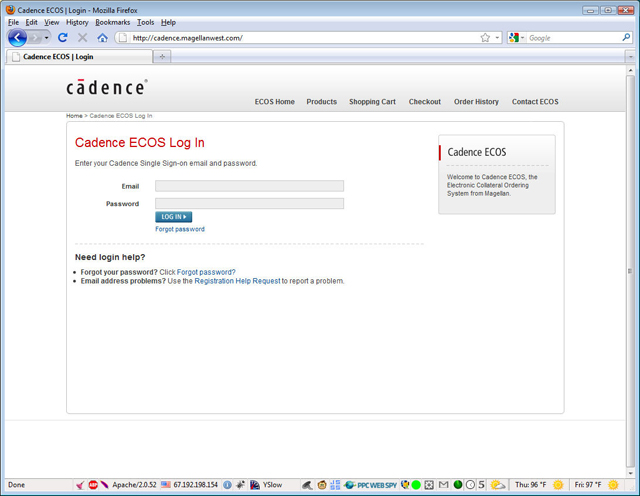Open a new tab with plus button
This screenshot has height=496, width=640.
[x=162, y=57]
